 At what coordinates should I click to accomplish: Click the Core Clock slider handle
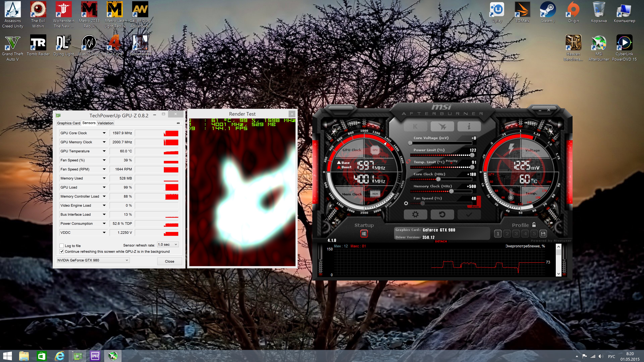point(438,179)
